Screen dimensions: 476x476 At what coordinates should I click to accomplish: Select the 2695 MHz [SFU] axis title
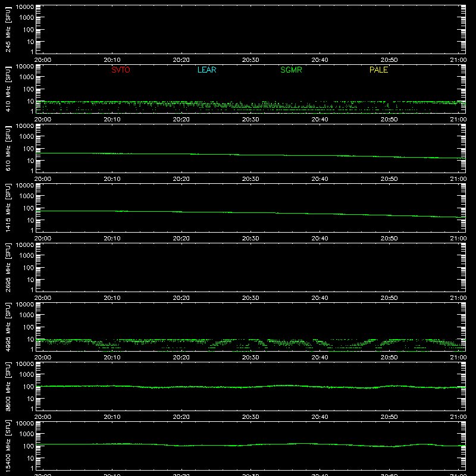[8, 267]
